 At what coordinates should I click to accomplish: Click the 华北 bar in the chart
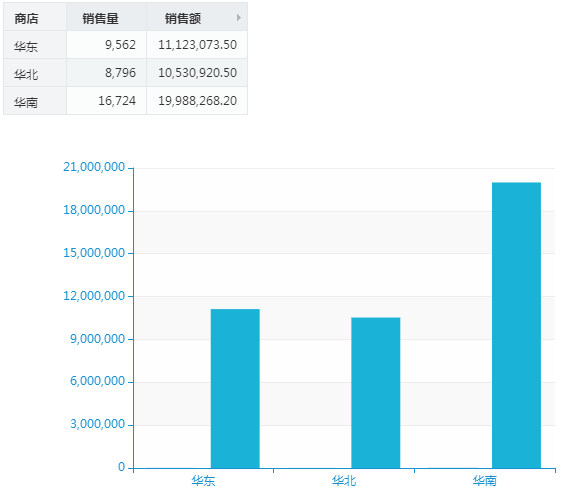click(376, 393)
